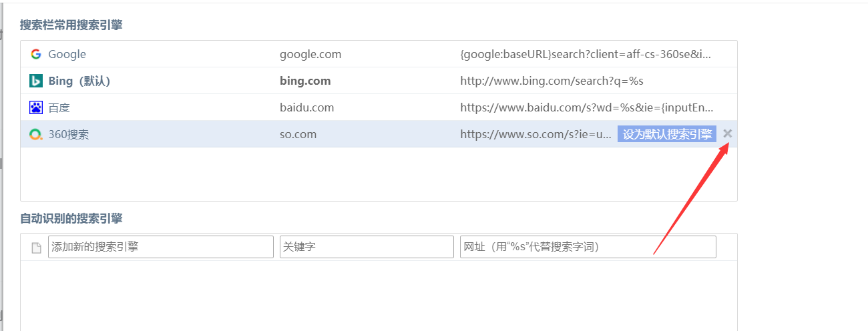Focus the 网址 URL input field
The image size is (868, 331).
click(588, 247)
